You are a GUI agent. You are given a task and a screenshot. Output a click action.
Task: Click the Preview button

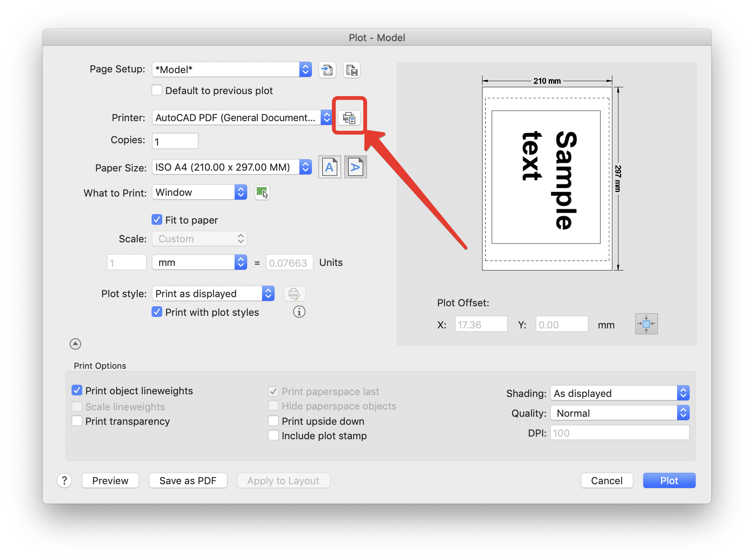point(110,480)
